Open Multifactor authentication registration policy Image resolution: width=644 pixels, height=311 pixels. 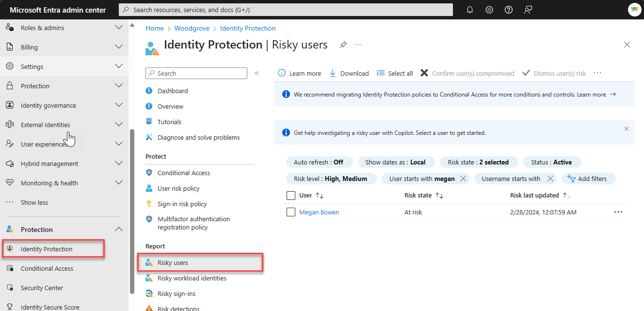coord(193,223)
